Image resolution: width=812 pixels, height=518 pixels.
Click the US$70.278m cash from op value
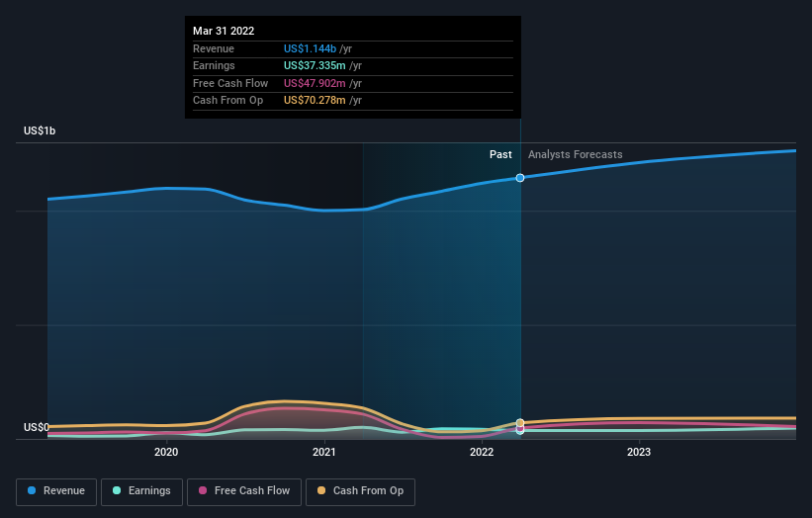(x=315, y=101)
